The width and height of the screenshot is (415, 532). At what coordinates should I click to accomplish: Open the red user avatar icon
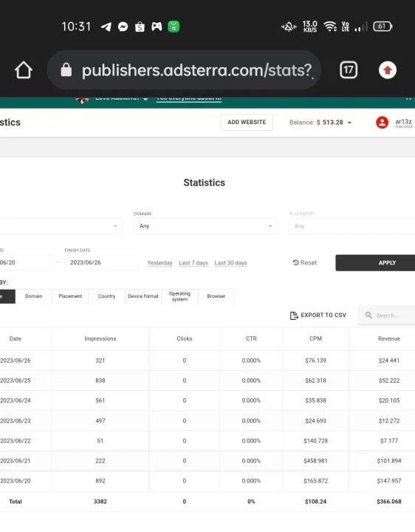(x=382, y=123)
